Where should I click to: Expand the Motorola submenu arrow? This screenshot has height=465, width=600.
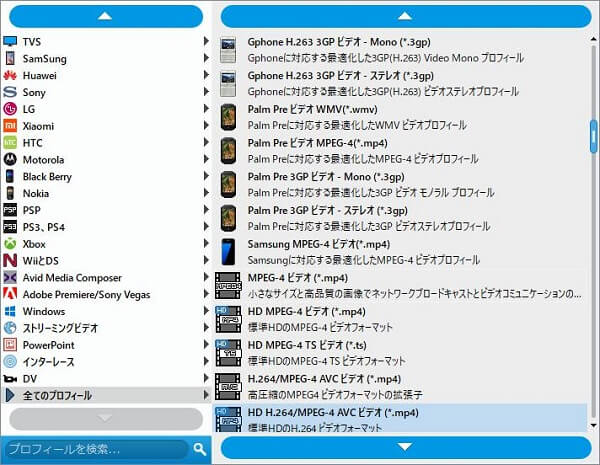pyautogui.click(x=206, y=159)
